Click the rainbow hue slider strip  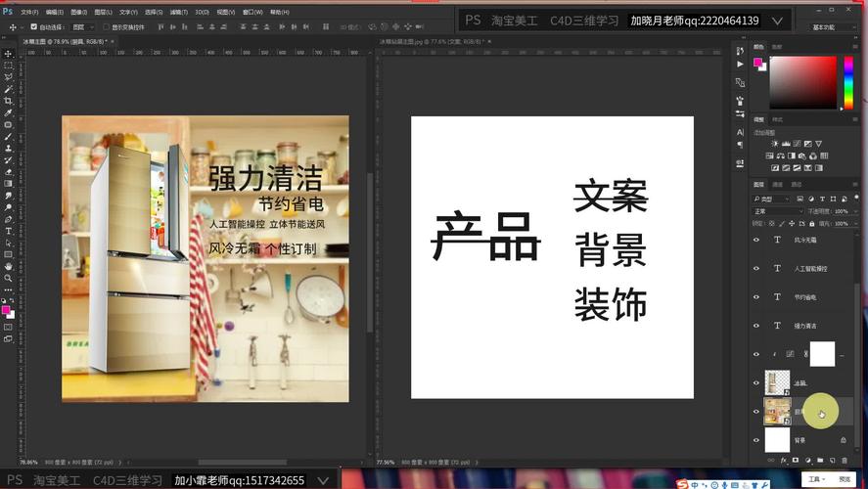point(848,82)
